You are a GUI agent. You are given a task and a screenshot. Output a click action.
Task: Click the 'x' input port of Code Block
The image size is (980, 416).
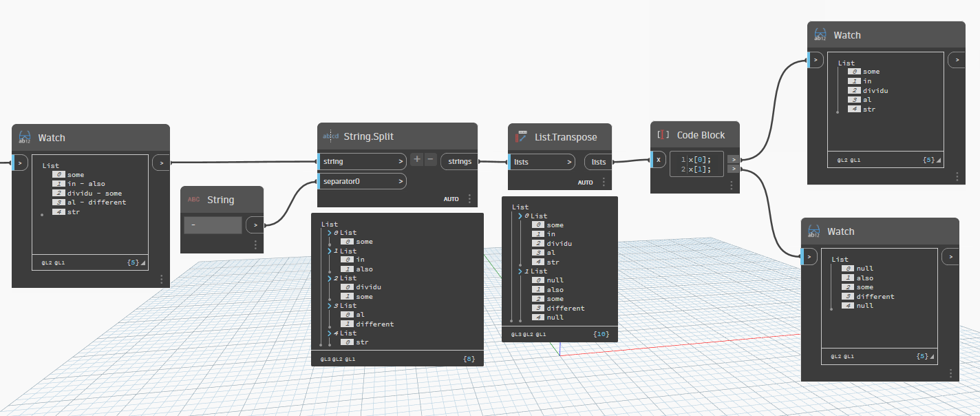[659, 160]
